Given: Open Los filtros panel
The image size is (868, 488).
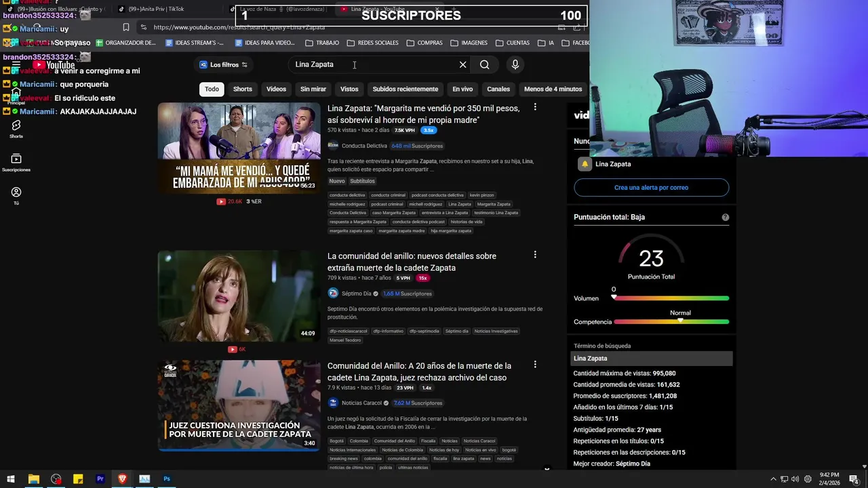Looking at the screenshot, I should click(x=224, y=64).
